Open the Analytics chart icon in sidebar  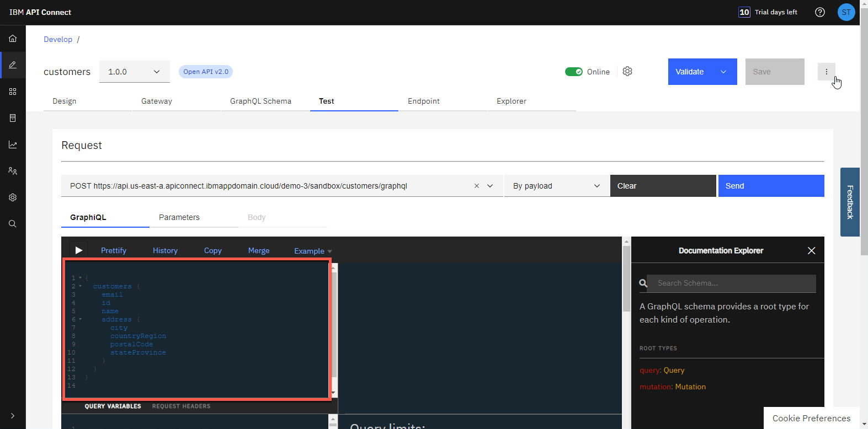[13, 144]
